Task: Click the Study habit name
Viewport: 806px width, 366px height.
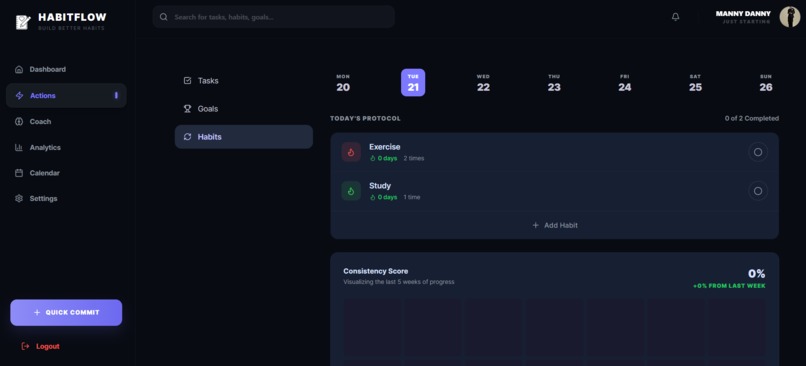Action: pyautogui.click(x=380, y=186)
